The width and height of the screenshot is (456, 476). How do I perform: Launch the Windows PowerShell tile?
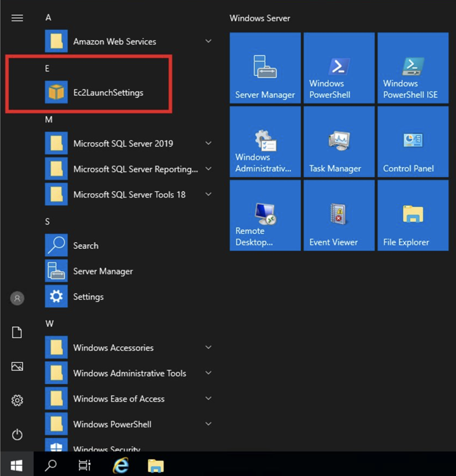[339, 68]
